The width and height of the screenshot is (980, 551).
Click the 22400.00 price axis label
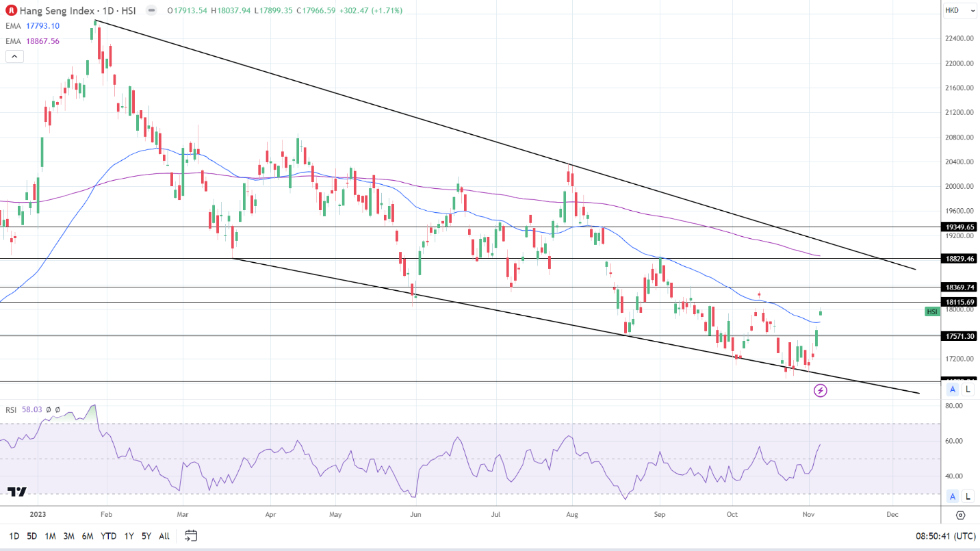(x=959, y=38)
